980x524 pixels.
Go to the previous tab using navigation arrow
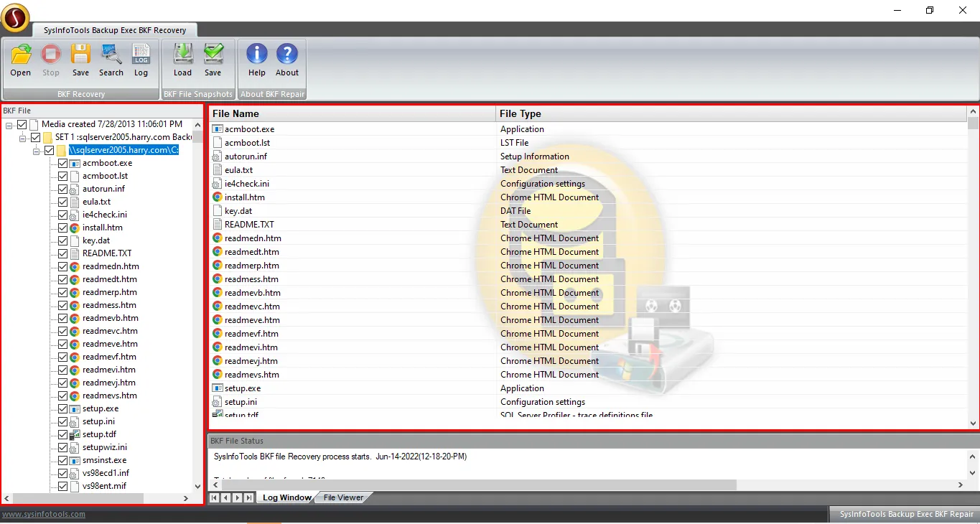click(x=226, y=497)
